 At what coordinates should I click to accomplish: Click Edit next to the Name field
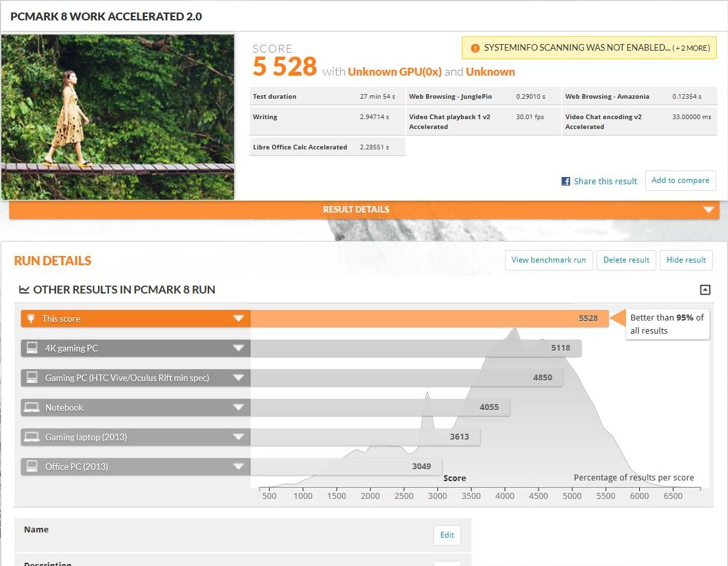[447, 535]
